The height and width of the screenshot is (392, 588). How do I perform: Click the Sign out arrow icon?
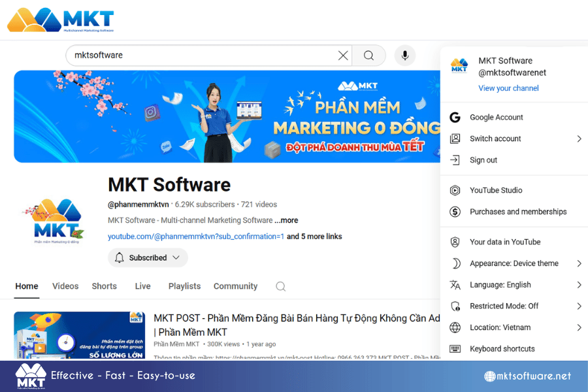pyautogui.click(x=455, y=160)
